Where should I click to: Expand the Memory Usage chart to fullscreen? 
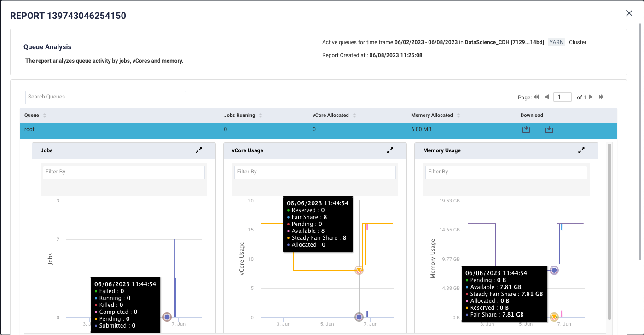pyautogui.click(x=581, y=150)
